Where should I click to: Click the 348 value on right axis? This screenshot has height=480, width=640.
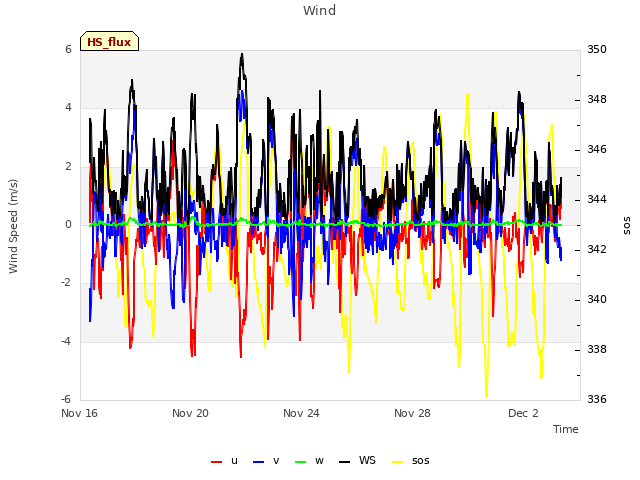(597, 99)
